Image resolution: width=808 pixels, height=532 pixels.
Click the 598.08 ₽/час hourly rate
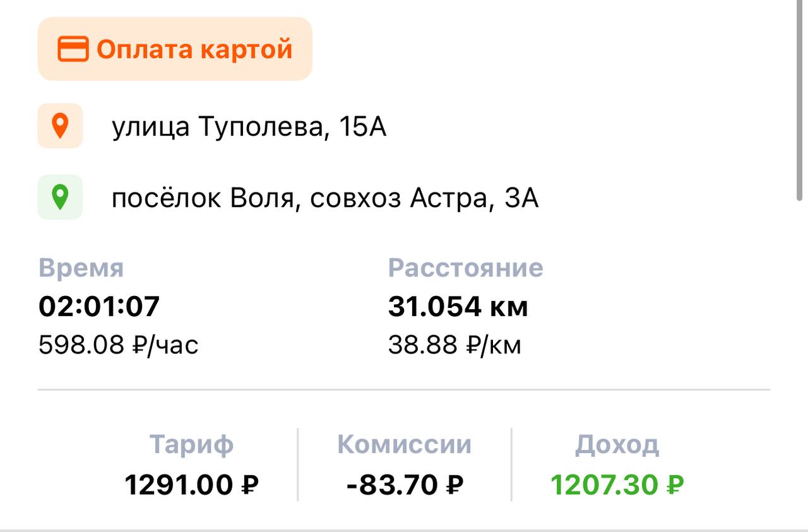click(x=118, y=345)
